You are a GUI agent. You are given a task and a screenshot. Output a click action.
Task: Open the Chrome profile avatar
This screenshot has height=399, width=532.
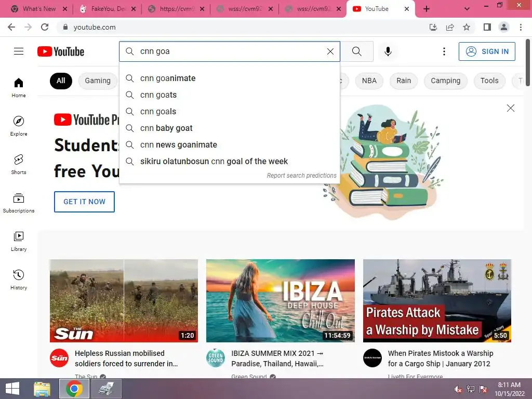coord(504,27)
